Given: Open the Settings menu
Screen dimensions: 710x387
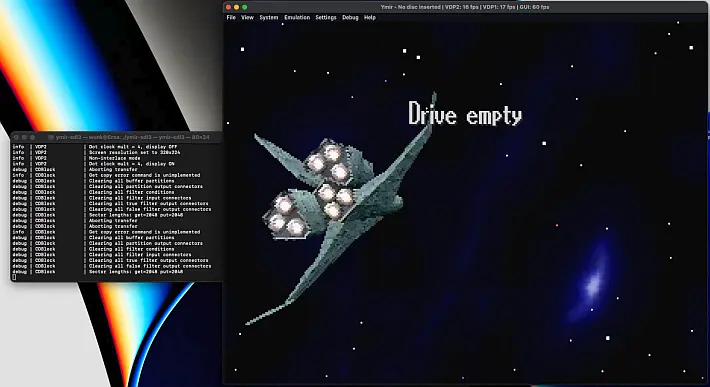Looking at the screenshot, I should pos(326,18).
